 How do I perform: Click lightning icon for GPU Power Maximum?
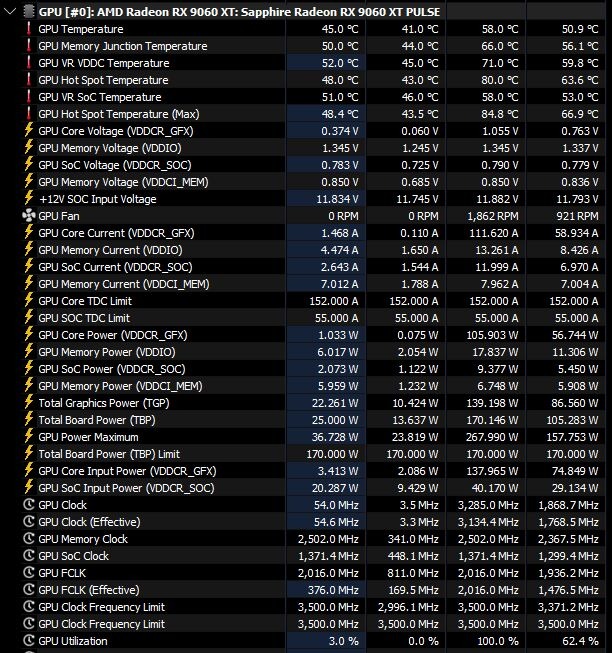(x=28, y=437)
